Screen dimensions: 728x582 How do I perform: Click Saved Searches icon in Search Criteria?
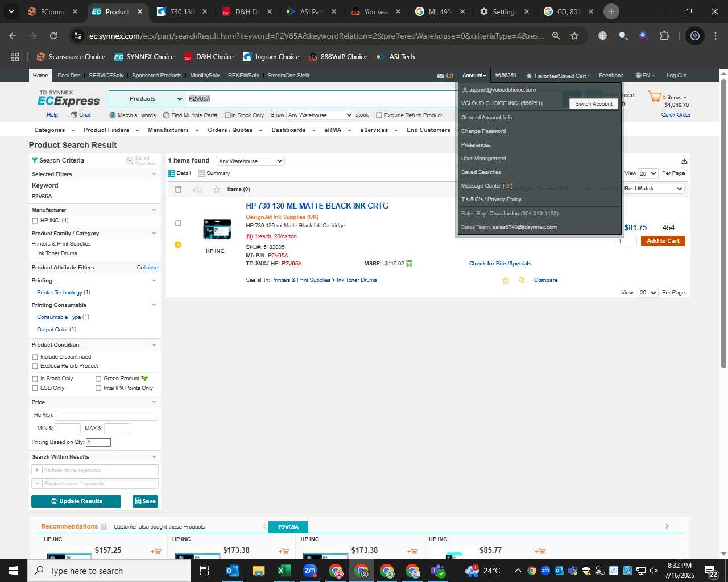(x=130, y=161)
